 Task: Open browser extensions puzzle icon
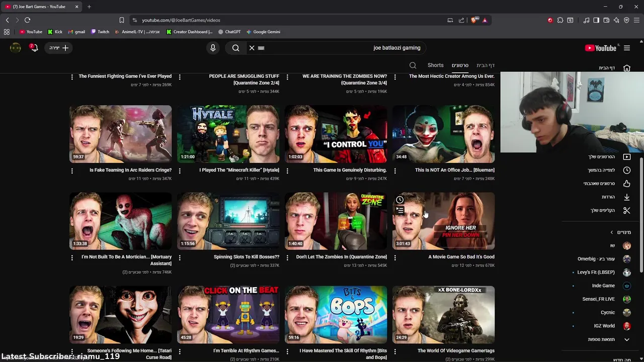point(560,20)
